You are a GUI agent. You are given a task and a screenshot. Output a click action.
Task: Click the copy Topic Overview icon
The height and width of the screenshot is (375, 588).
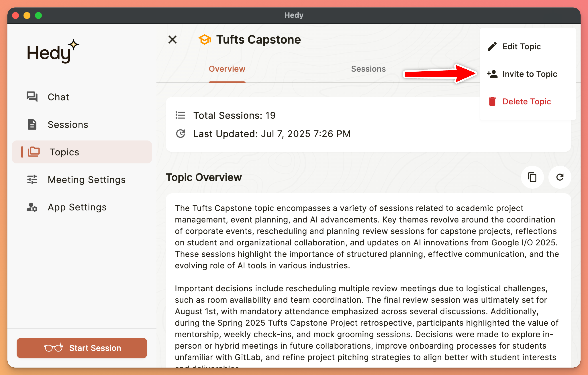point(532,177)
